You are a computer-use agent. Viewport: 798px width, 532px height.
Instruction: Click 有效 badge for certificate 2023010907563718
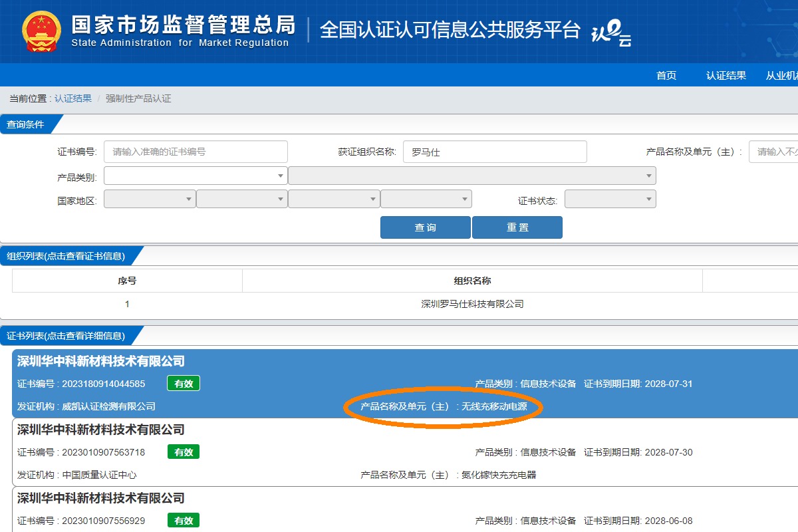pos(184,452)
